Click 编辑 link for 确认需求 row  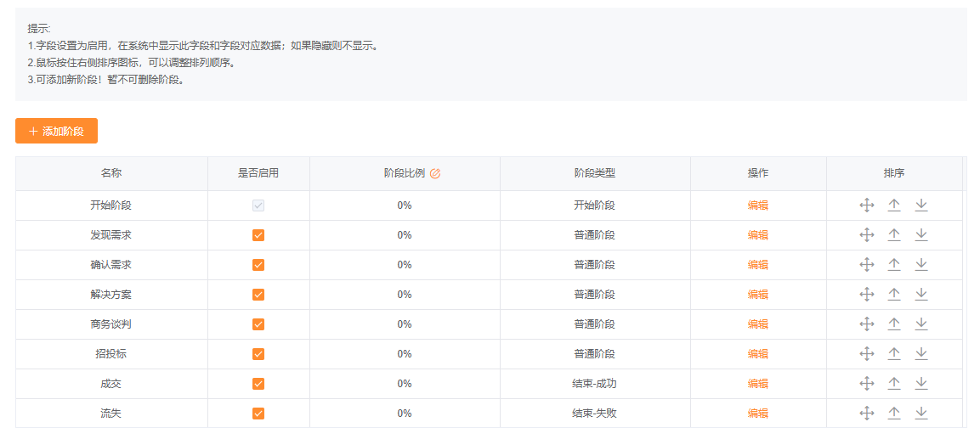[758, 265]
